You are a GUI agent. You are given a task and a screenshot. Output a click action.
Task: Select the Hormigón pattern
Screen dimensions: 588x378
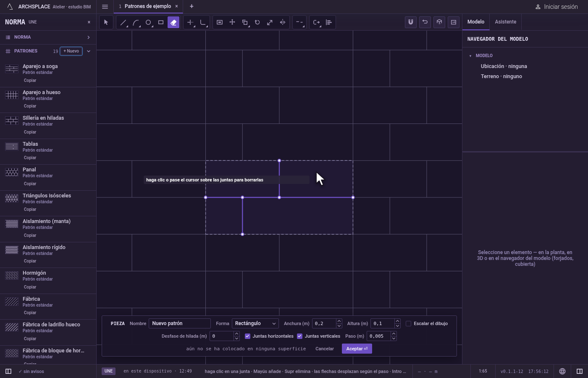[48, 280]
